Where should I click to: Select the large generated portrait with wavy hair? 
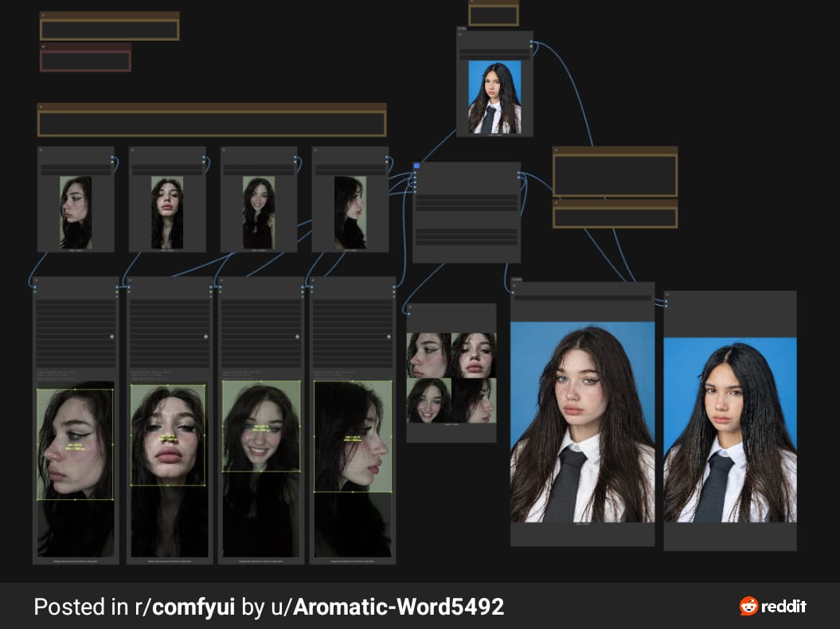coord(582,423)
